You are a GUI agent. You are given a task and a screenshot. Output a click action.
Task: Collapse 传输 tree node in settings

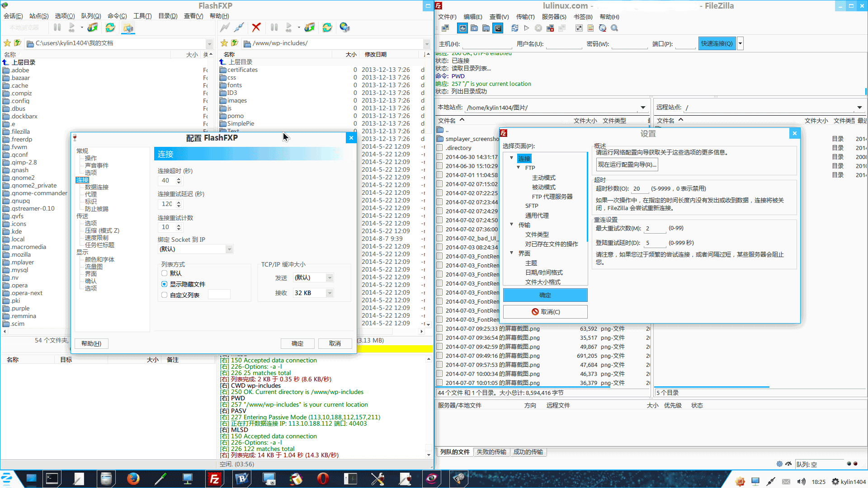pos(511,225)
